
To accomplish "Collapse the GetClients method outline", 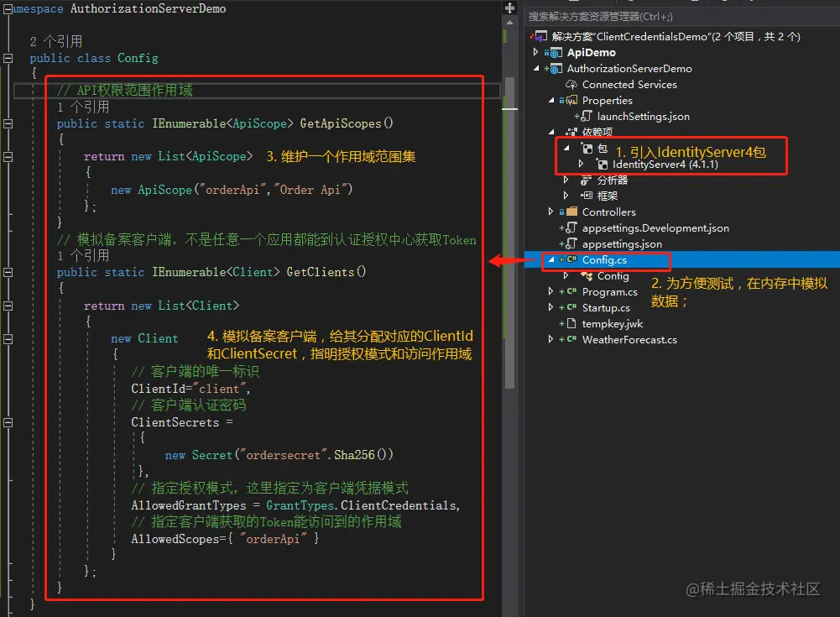I will point(8,272).
